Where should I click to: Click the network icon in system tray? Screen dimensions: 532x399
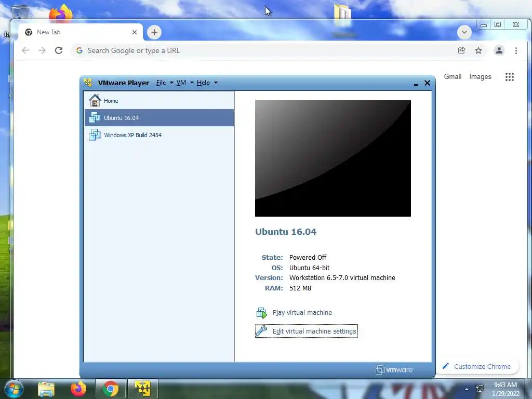coord(480,389)
